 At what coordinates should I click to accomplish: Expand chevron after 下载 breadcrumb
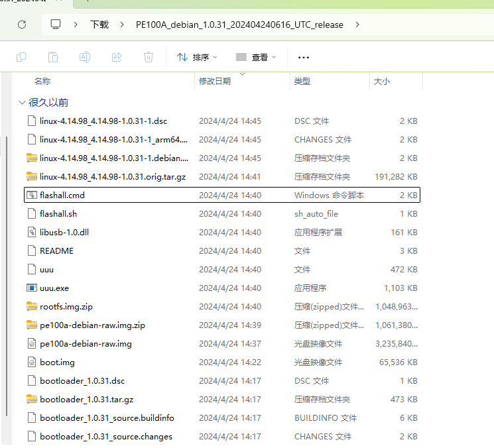[x=122, y=25]
